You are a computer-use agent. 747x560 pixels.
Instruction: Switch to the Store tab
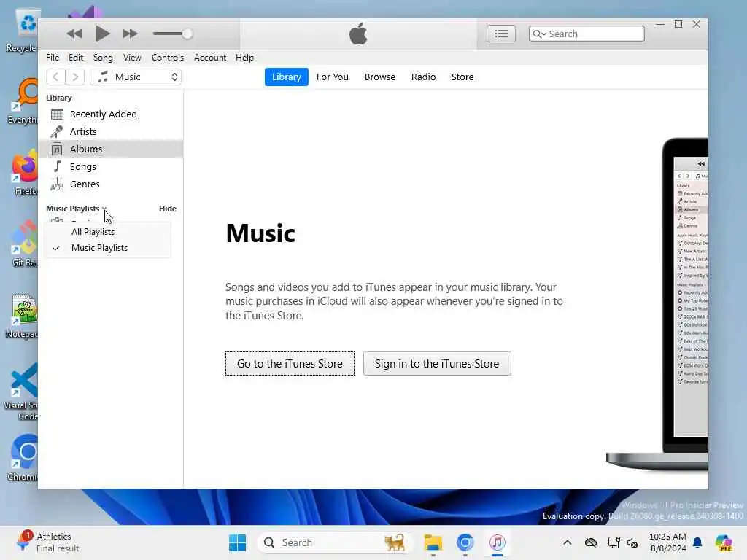[x=462, y=77]
